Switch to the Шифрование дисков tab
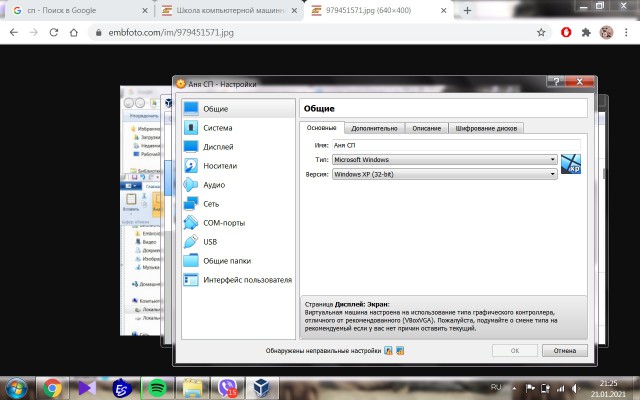640x400 pixels. (486, 128)
